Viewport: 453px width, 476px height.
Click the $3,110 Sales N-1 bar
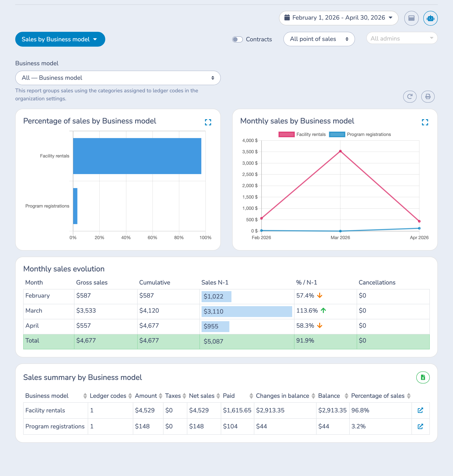click(246, 311)
